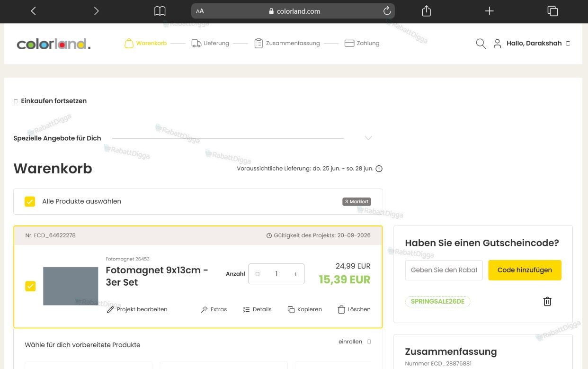Open a new Safari tab with plus icon
This screenshot has height=369, width=588.
click(x=490, y=11)
